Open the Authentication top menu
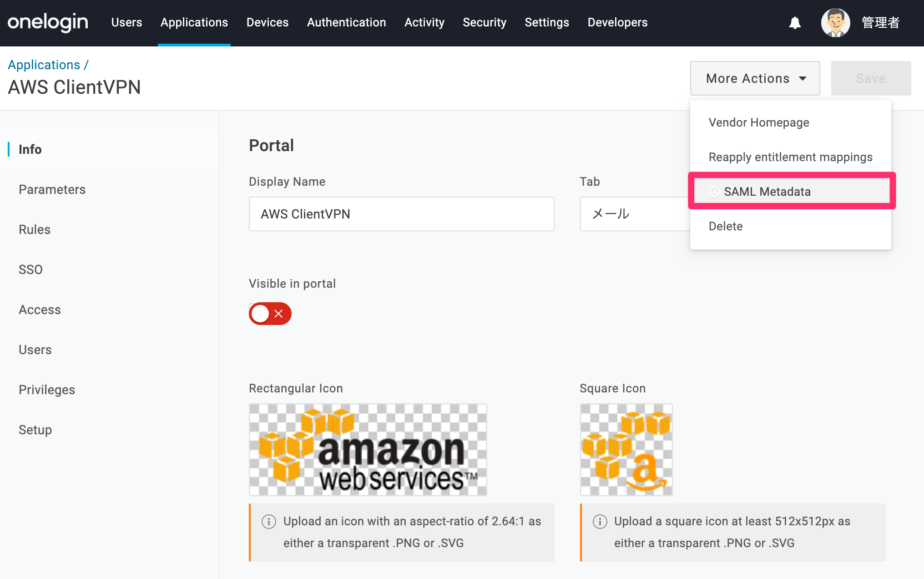 (347, 22)
